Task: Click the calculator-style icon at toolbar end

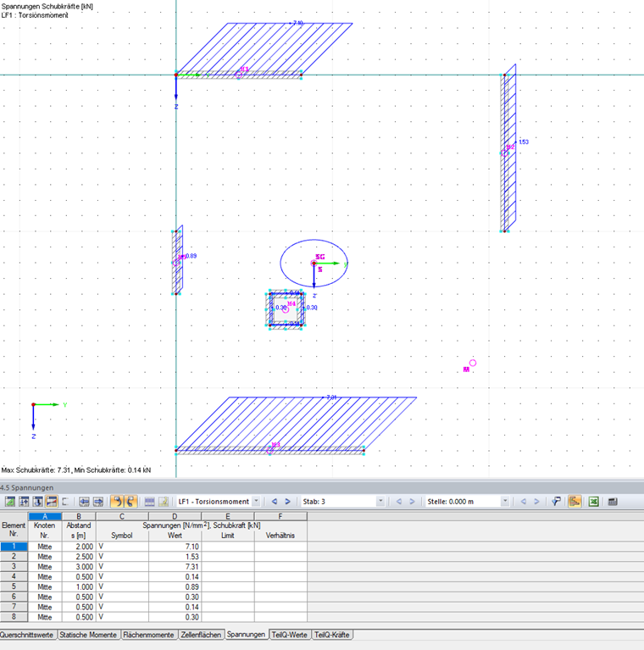Action: pos(613,502)
